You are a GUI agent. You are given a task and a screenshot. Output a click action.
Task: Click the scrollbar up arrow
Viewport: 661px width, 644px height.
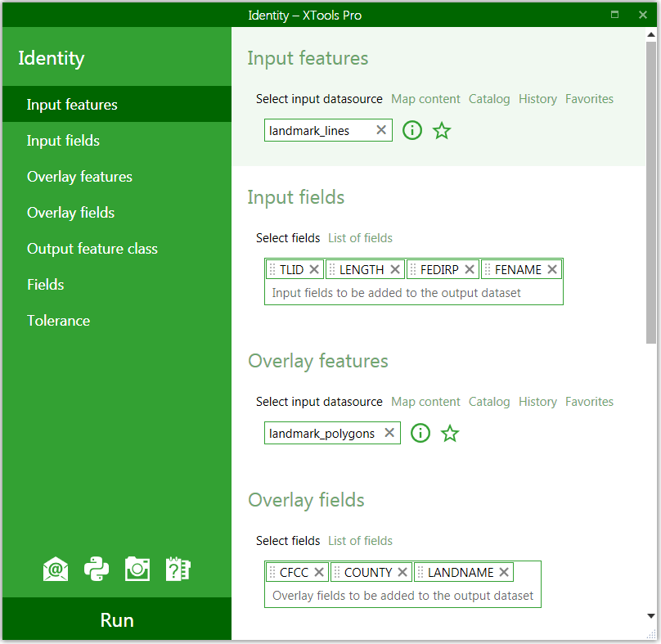pos(651,34)
